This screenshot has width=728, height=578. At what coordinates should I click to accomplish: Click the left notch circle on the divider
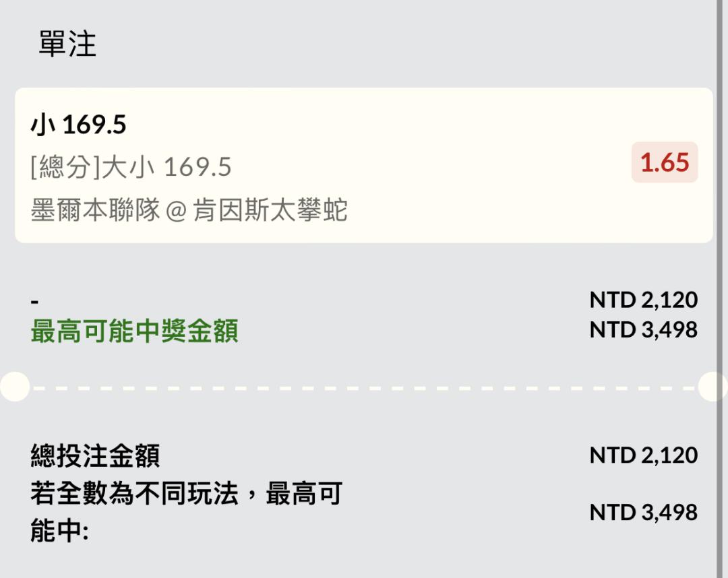(13, 387)
